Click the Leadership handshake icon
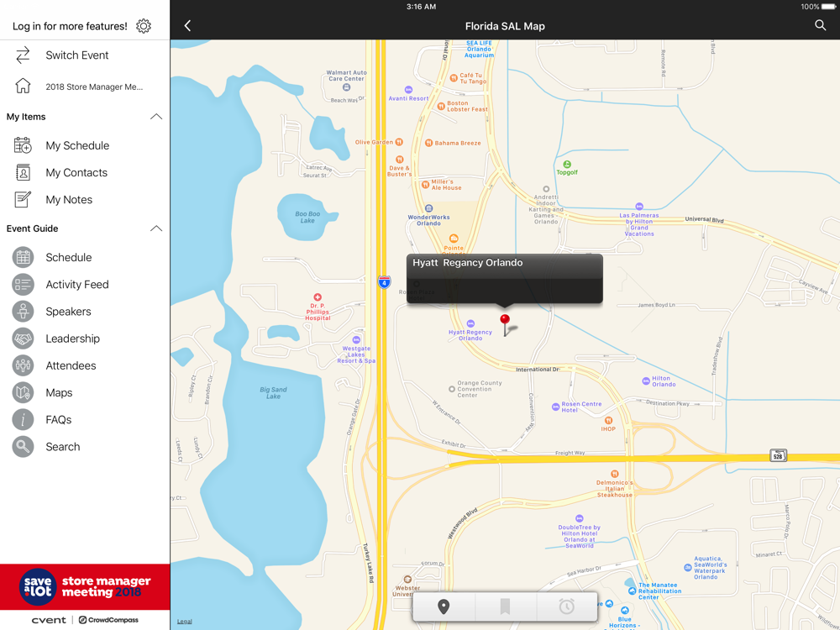 tap(23, 339)
